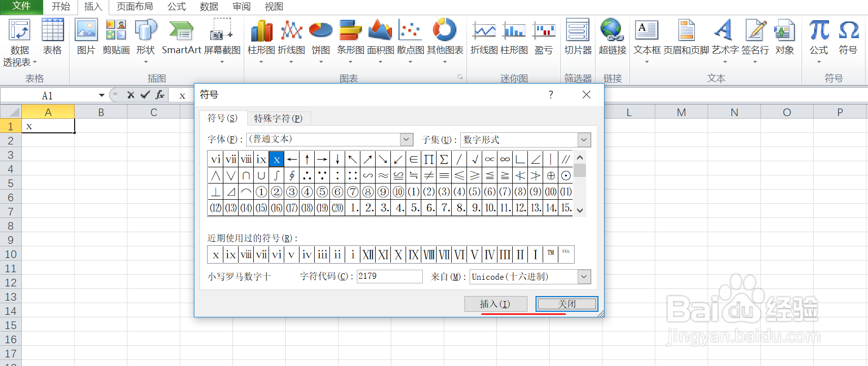Switch to the 开始 ribbon tab
The height and width of the screenshot is (366, 868).
[60, 7]
